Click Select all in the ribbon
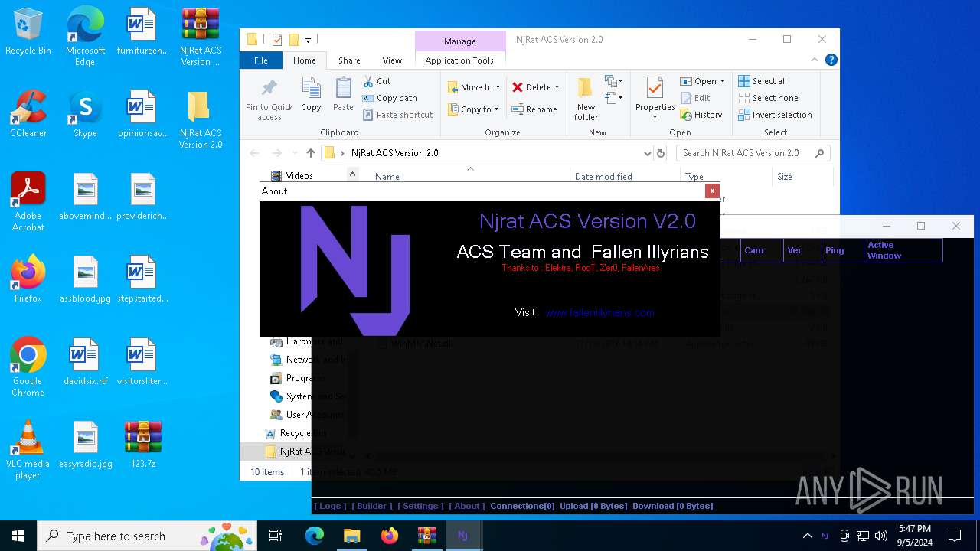Viewport: 980px width, 551px height. (x=763, y=81)
